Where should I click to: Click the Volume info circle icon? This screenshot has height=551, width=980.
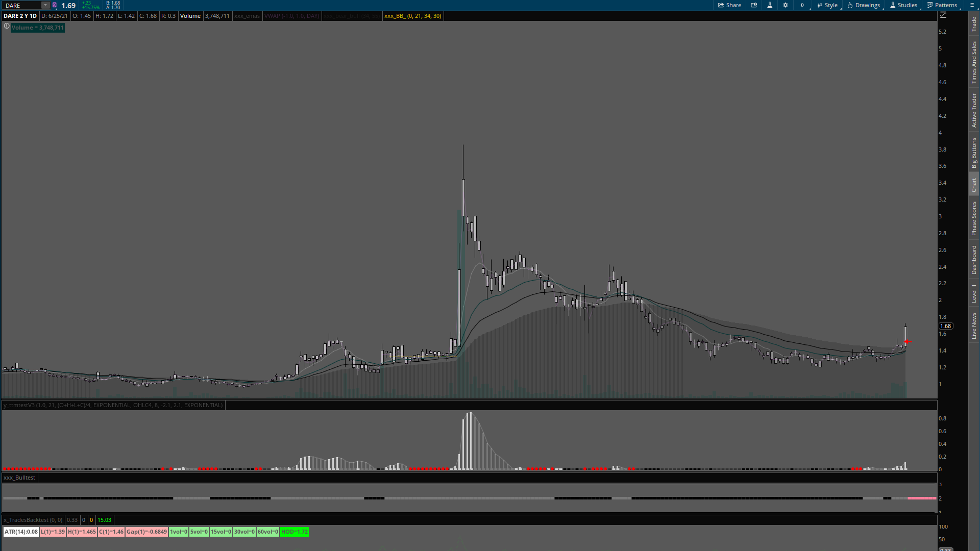click(x=7, y=26)
